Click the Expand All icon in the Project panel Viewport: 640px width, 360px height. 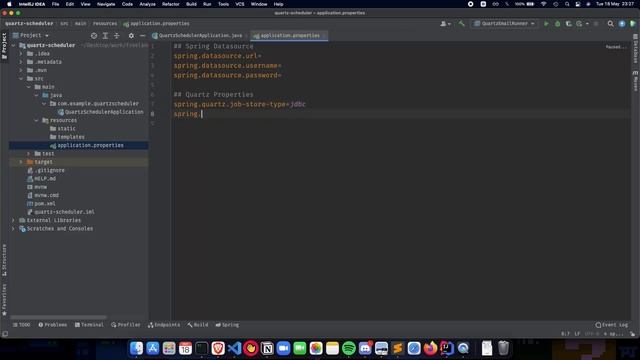click(x=105, y=36)
